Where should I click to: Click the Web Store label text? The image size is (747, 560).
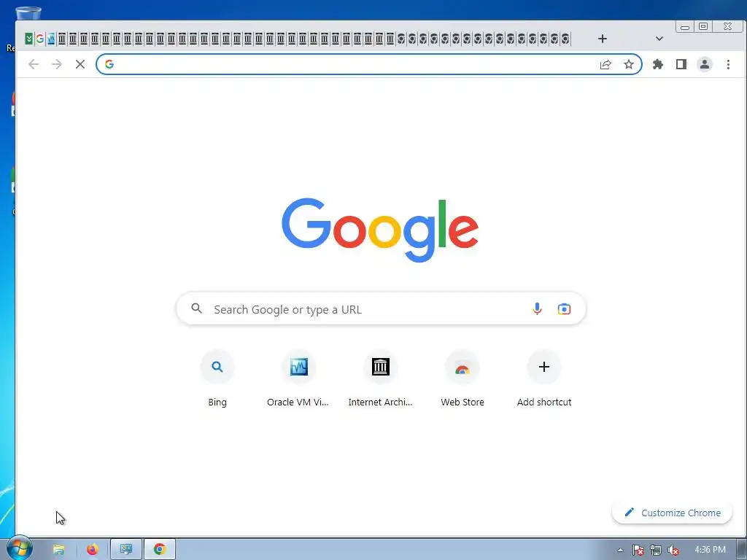tap(462, 402)
